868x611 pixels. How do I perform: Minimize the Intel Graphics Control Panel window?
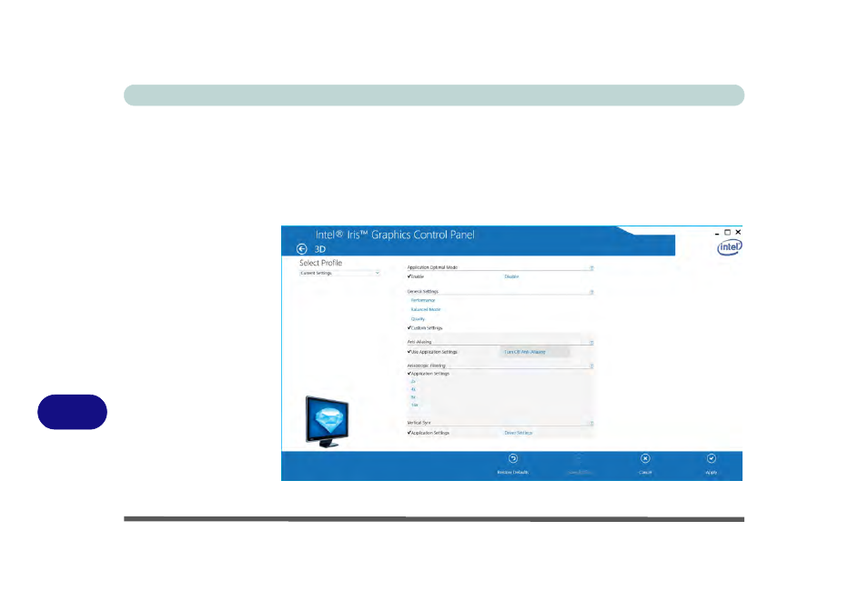point(717,233)
